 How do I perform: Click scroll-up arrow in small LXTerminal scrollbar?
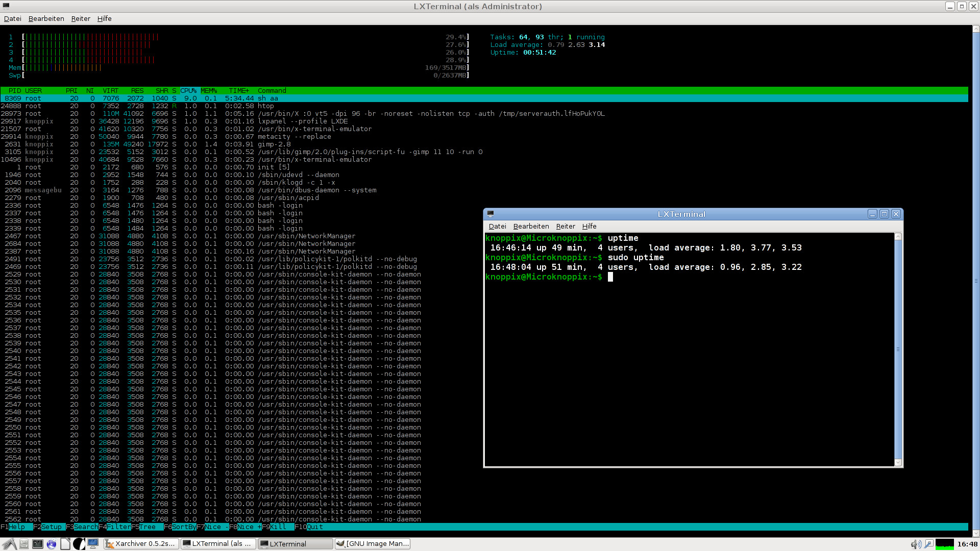pos(898,237)
